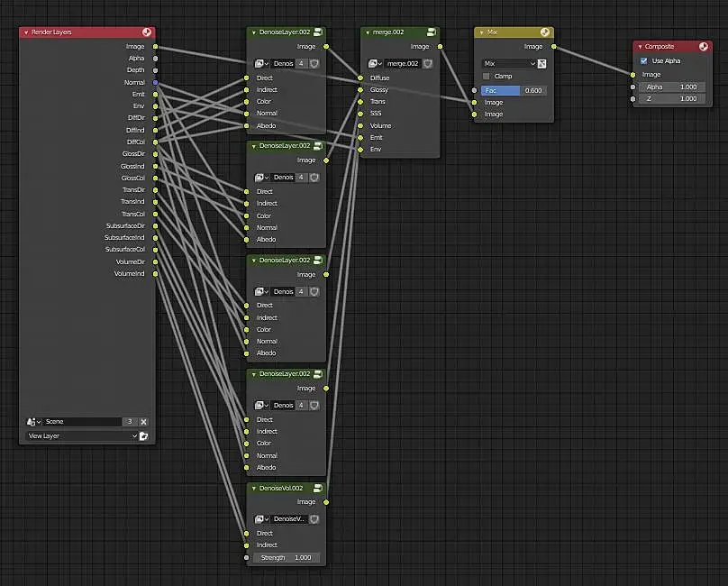Screen dimensions: 728x586
Task: Click the Env input socket on merge.002
Action: (x=360, y=150)
